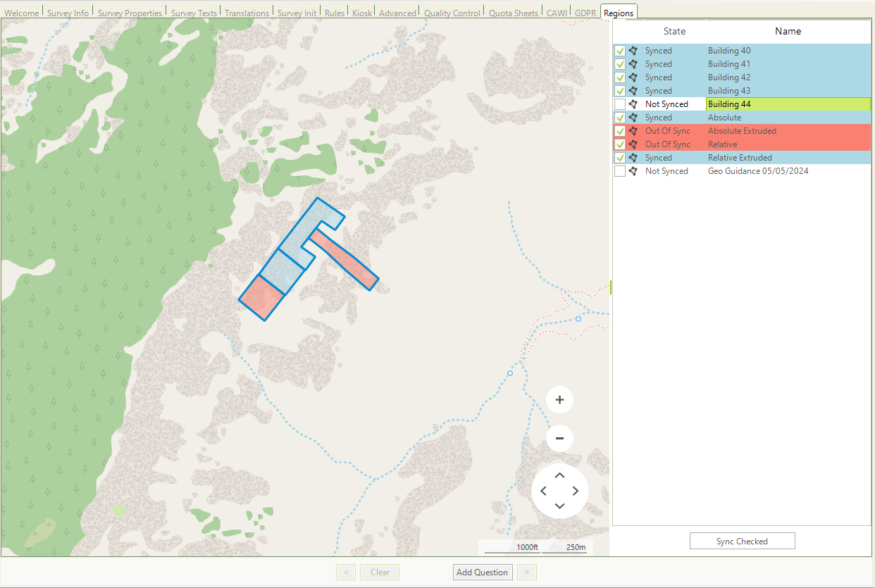The height and width of the screenshot is (588, 875).
Task: Click the Add Question button
Action: coord(482,572)
